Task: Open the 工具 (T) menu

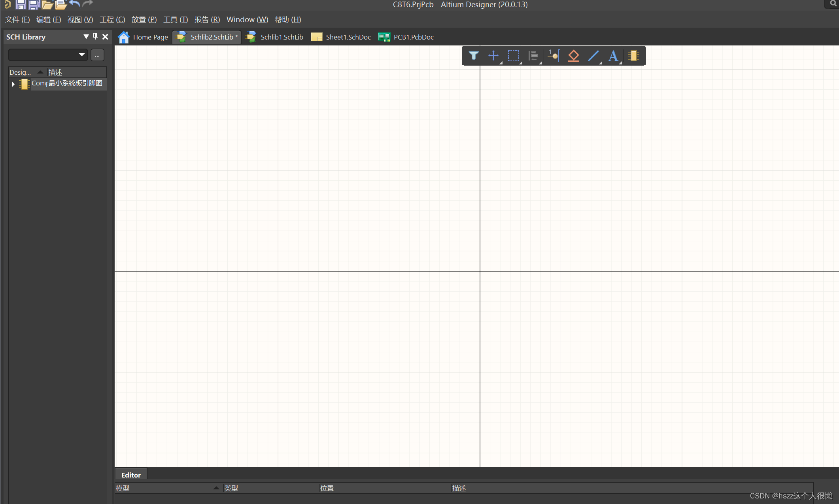Action: point(176,19)
